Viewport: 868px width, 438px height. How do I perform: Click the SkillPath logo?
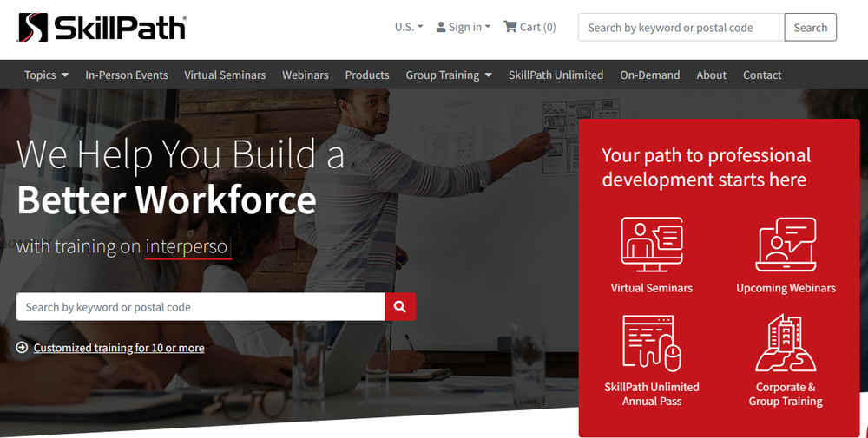pos(102,27)
